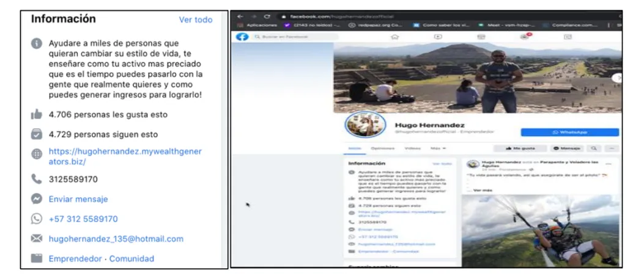This screenshot has height=276, width=644.
Task: Open the paragliding photo in the post
Action: (540, 230)
